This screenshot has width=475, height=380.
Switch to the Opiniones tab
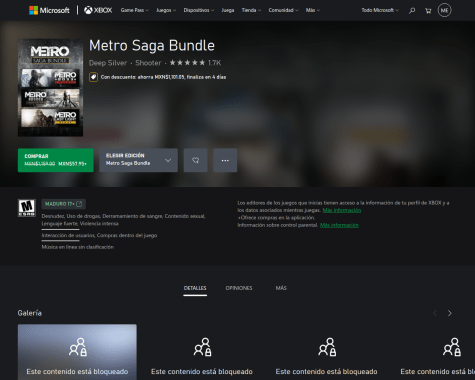point(239,288)
